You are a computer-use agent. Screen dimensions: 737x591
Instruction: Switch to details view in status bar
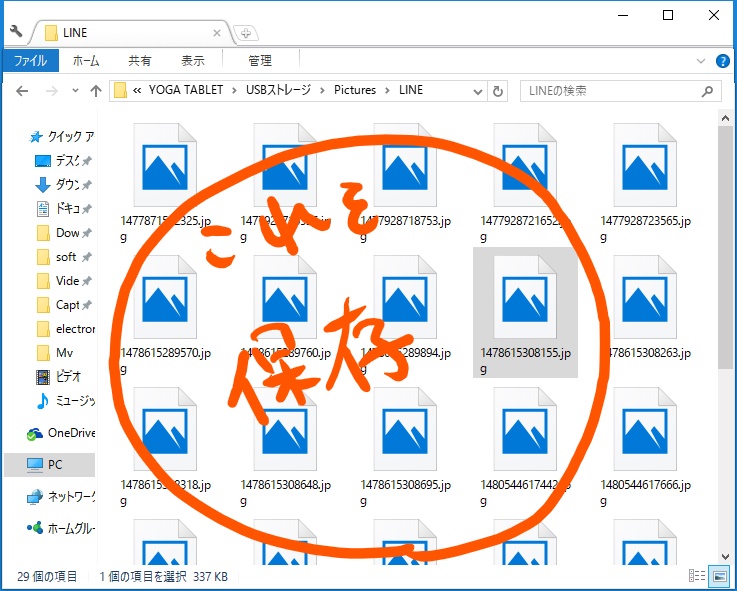click(x=697, y=575)
